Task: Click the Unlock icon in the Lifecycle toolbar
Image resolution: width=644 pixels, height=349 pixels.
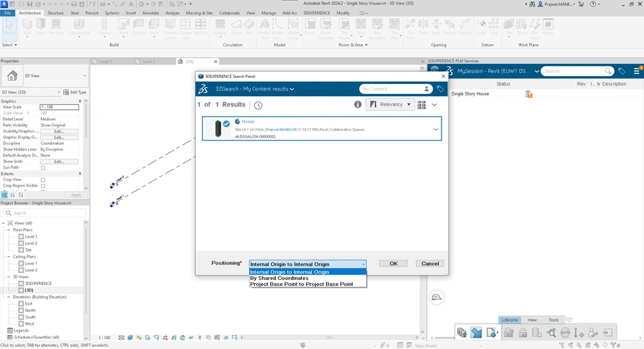Action: tap(523, 332)
